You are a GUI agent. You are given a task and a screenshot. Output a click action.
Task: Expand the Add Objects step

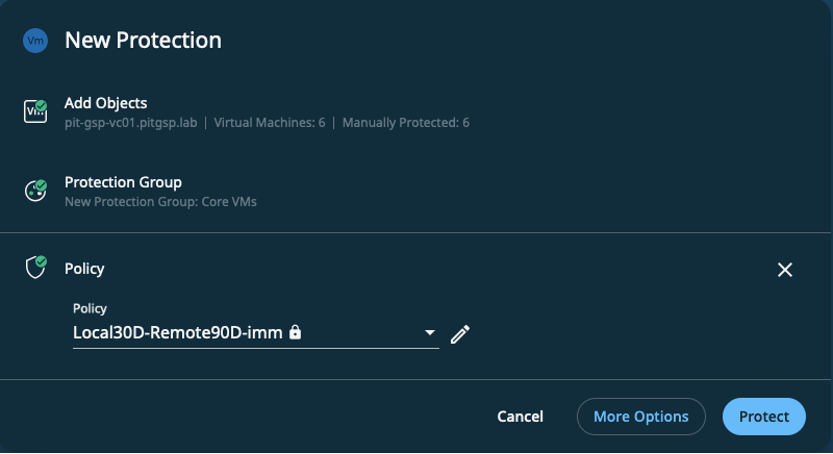click(106, 103)
